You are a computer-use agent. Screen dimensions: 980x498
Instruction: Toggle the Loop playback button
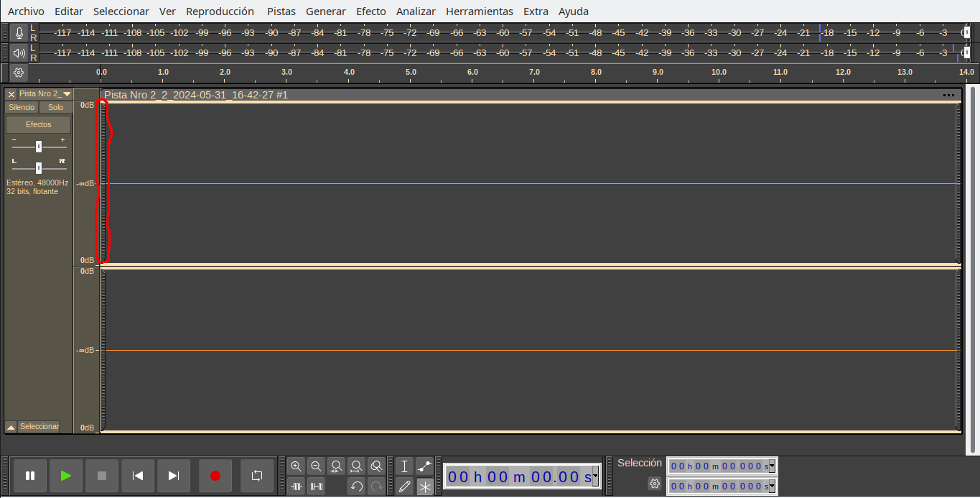pyautogui.click(x=257, y=476)
